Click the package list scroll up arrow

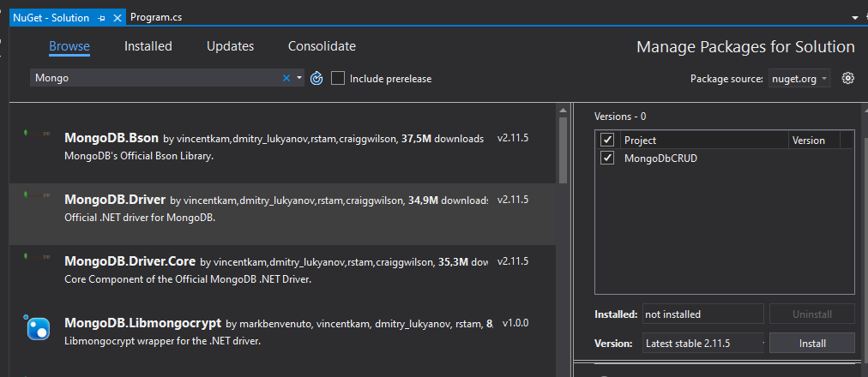[x=563, y=110]
